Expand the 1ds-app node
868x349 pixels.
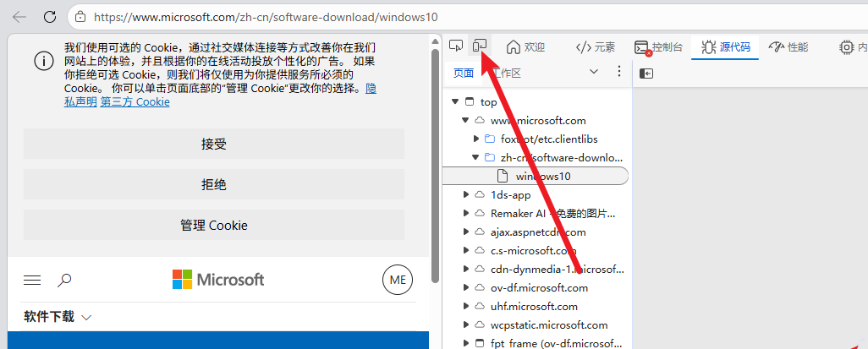pyautogui.click(x=465, y=194)
